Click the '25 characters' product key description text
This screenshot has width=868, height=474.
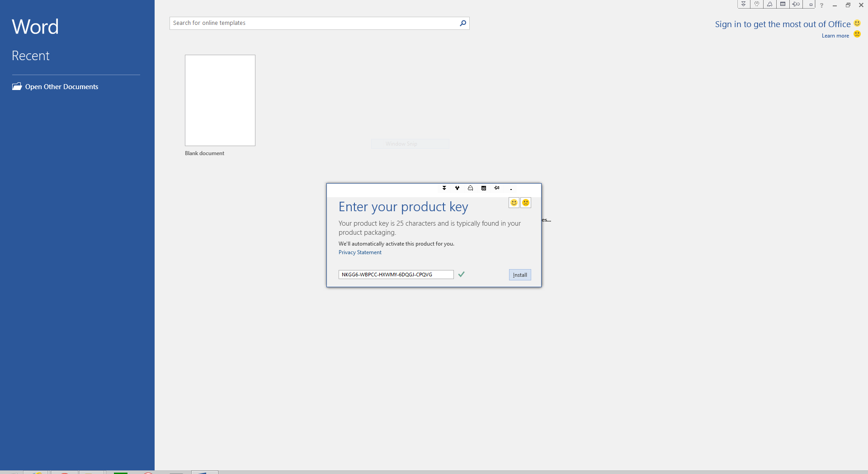point(429,228)
